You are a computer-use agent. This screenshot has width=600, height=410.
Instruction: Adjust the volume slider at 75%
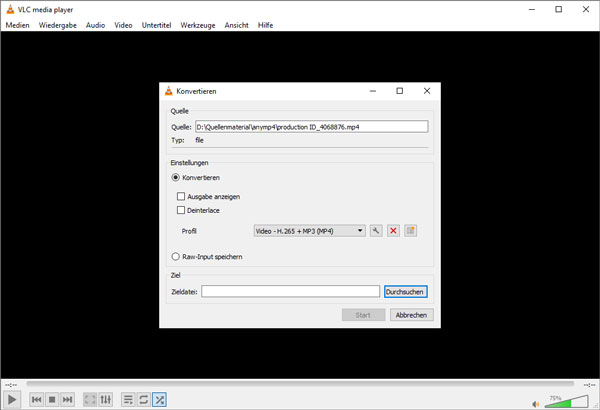[x=566, y=402]
